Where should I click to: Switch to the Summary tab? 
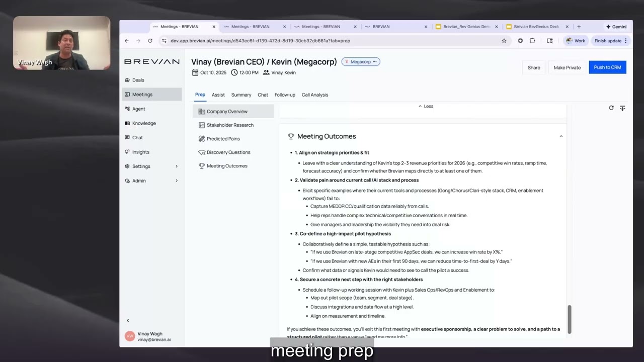click(241, 95)
